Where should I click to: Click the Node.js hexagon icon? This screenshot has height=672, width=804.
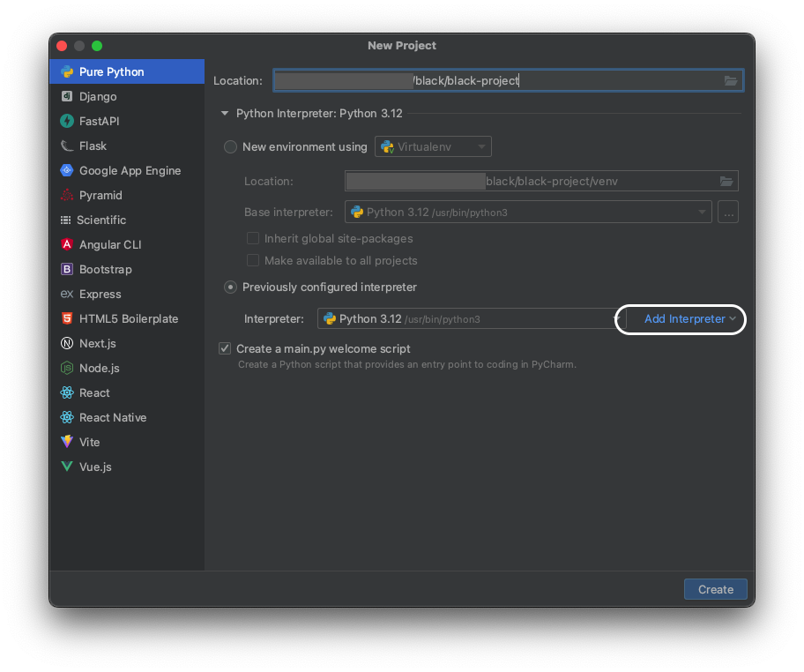pos(67,368)
